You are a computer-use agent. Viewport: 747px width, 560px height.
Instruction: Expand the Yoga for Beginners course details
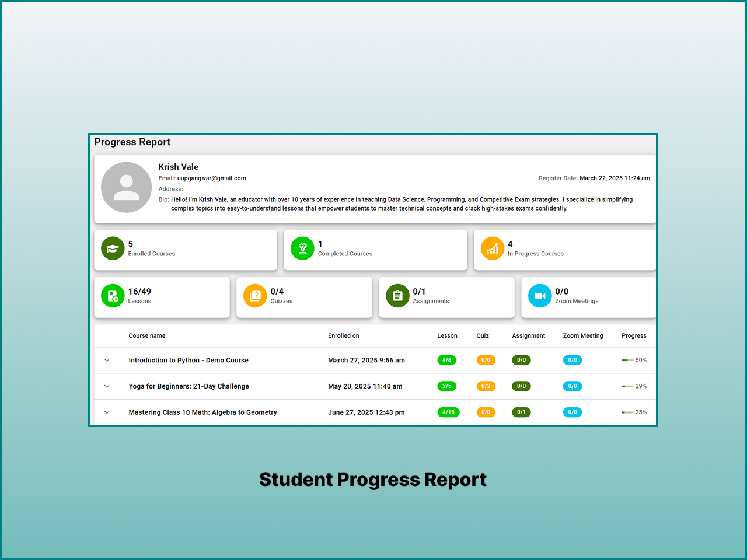[x=107, y=386]
